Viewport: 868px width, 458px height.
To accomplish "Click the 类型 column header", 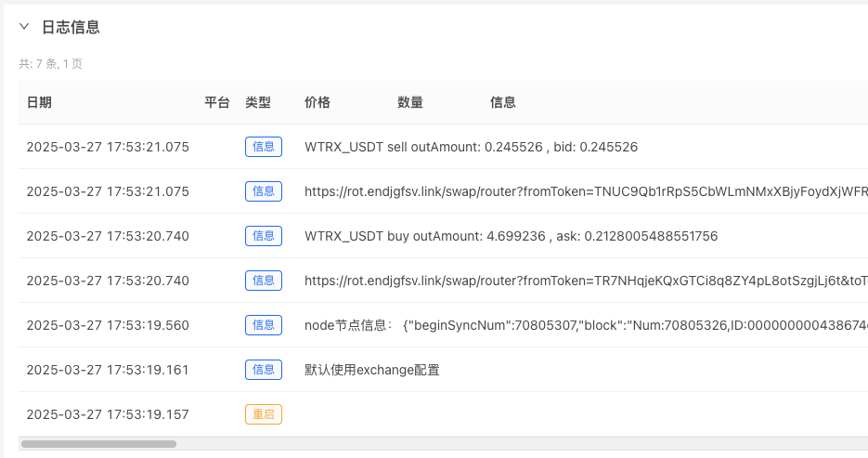I will point(258,102).
